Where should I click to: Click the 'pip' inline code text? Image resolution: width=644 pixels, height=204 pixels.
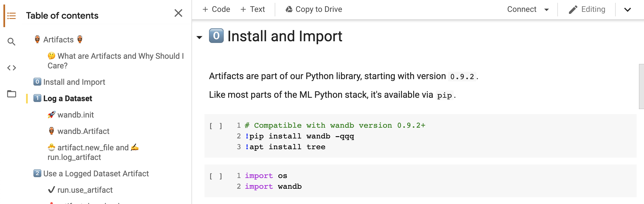coord(444,95)
